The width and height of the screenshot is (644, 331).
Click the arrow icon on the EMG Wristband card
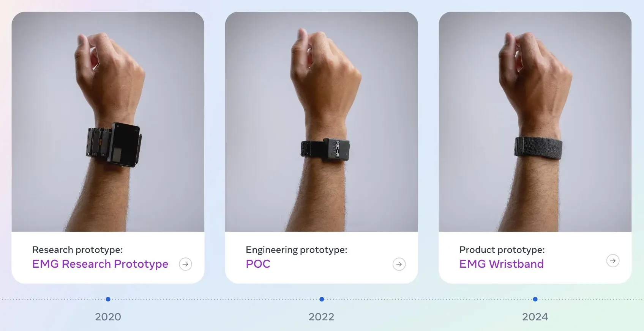tap(613, 260)
